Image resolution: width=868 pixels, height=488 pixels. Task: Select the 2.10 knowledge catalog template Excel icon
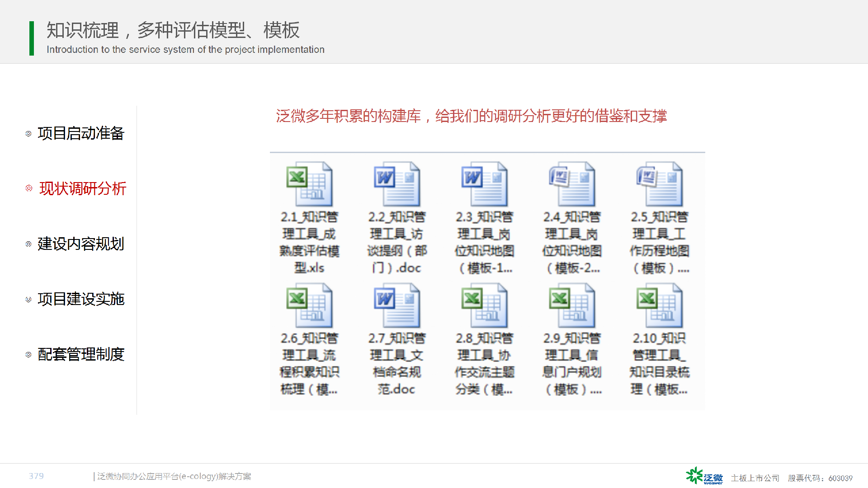(x=660, y=305)
